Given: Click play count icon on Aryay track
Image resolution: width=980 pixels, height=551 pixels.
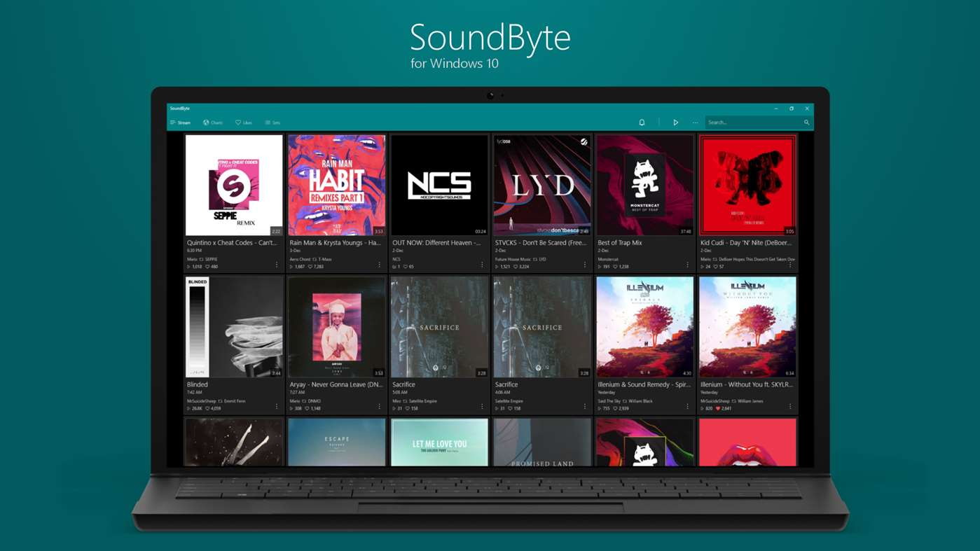Looking at the screenshot, I should [291, 408].
